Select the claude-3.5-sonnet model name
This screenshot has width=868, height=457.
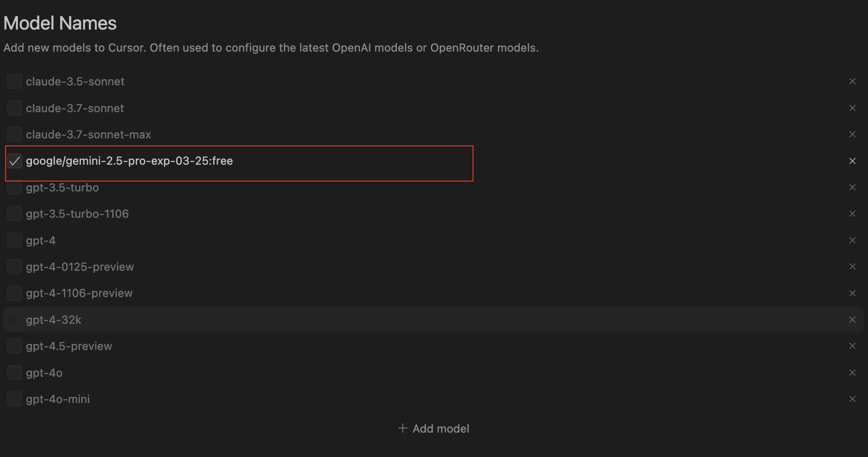75,82
